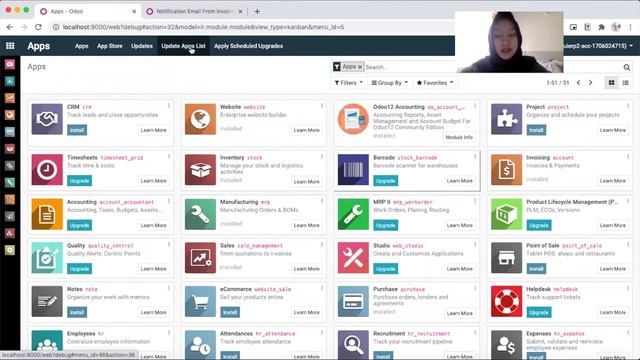Open browser extensions puzzle icon
This screenshot has height=360, width=640.
click(601, 27)
